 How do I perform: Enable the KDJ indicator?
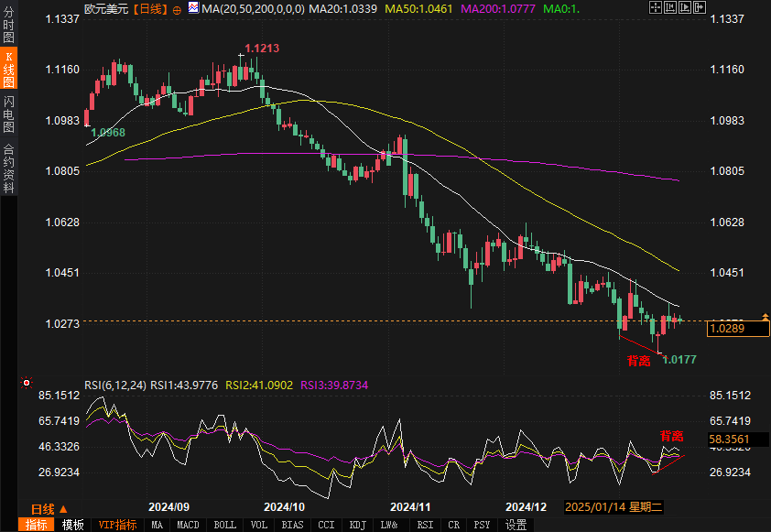click(x=357, y=525)
